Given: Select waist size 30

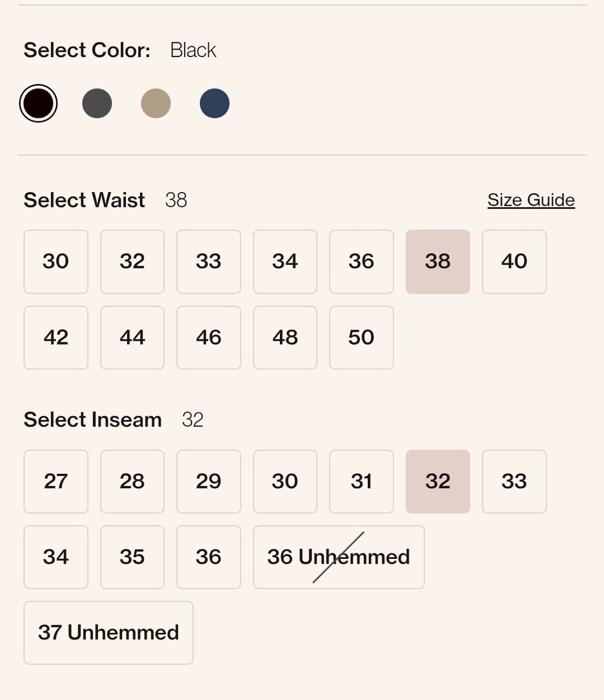Looking at the screenshot, I should 56,261.
